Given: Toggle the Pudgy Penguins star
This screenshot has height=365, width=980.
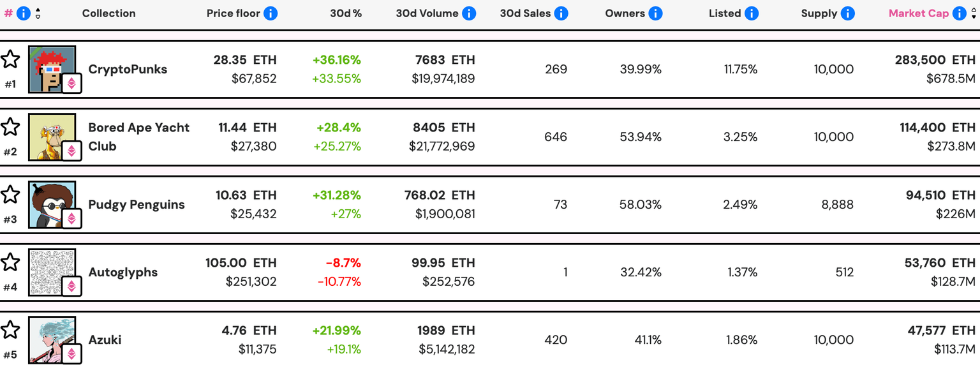Looking at the screenshot, I should [x=10, y=195].
